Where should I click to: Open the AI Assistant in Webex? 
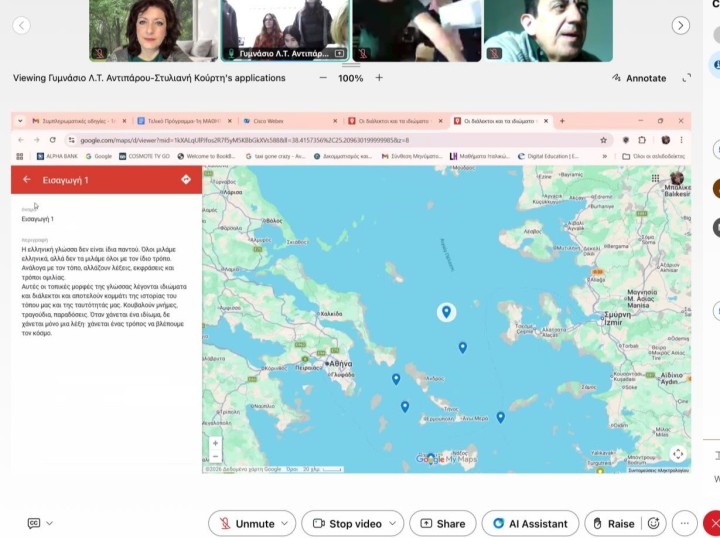(530, 523)
